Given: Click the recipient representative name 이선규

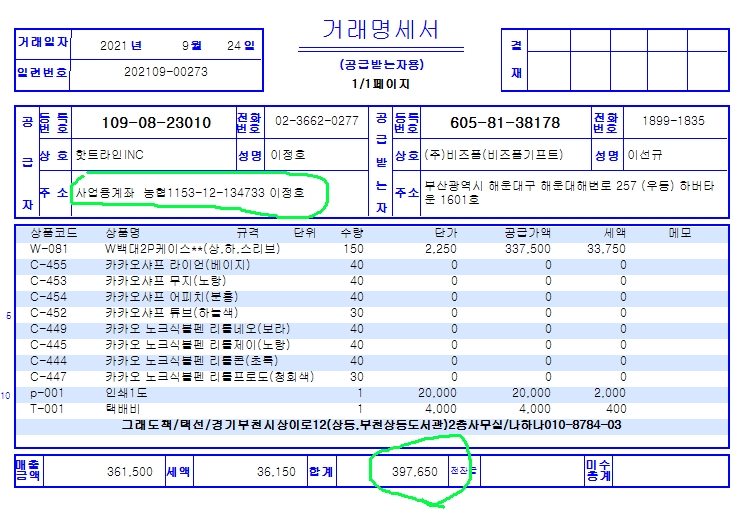Looking at the screenshot, I should [x=644, y=155].
